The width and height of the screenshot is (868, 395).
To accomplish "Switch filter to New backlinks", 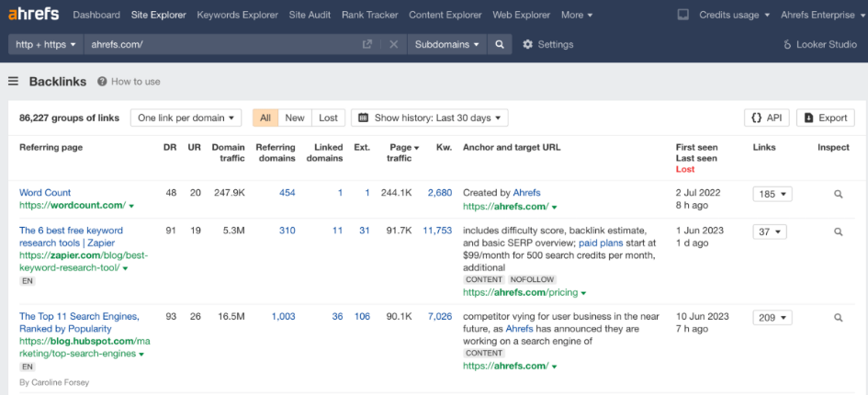I will (295, 118).
